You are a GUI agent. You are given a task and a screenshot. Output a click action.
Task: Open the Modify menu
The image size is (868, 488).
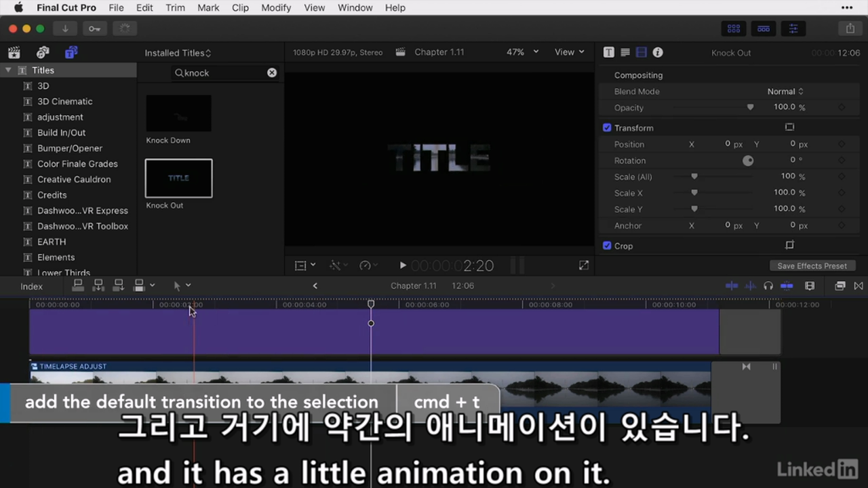276,7
